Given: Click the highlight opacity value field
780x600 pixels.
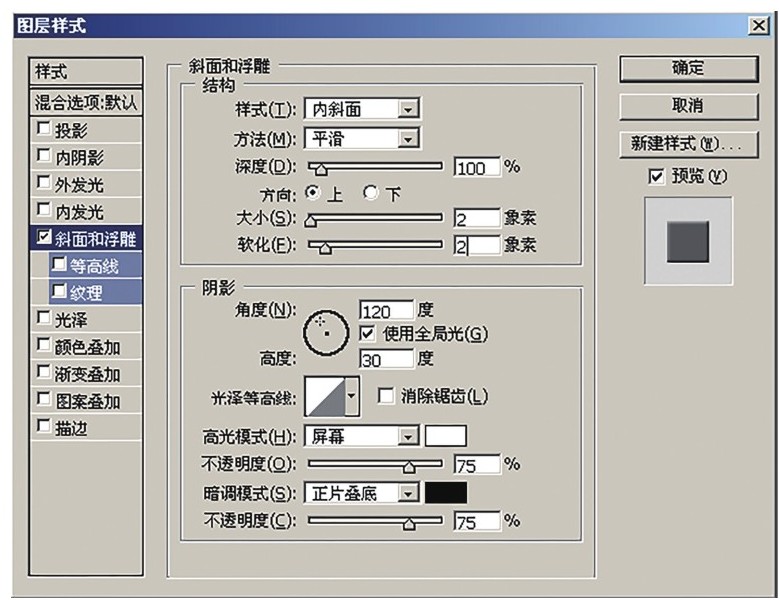Looking at the screenshot, I should coord(477,464).
